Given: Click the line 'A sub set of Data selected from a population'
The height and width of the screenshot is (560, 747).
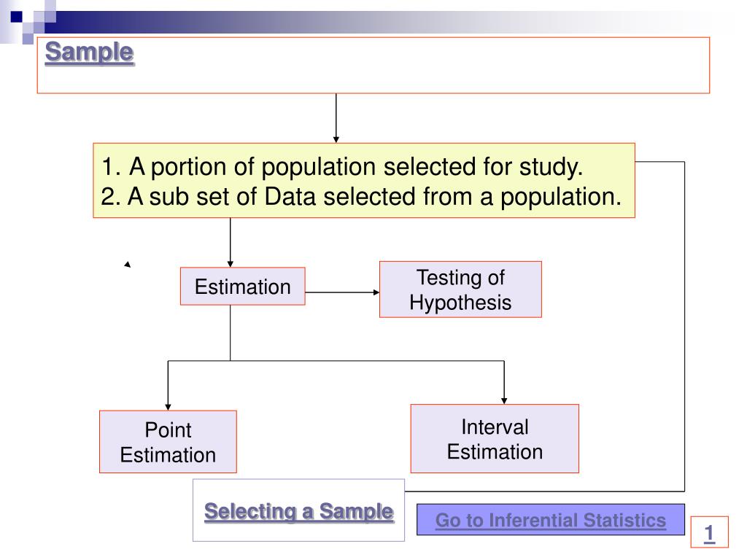Looking at the screenshot, I should click(x=362, y=195).
